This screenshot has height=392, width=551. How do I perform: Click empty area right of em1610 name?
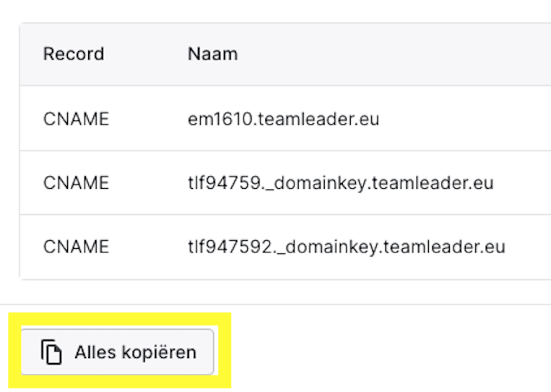pos(464,119)
